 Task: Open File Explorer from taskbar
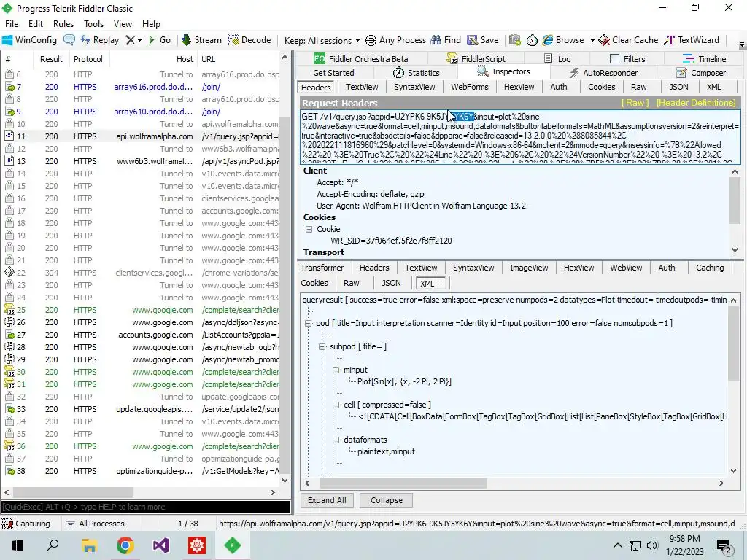pyautogui.click(x=89, y=545)
